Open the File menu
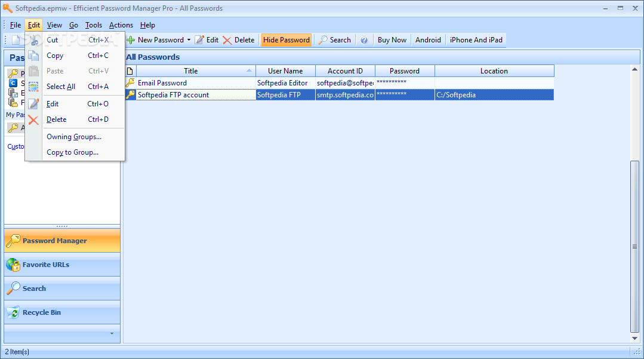 [x=15, y=25]
